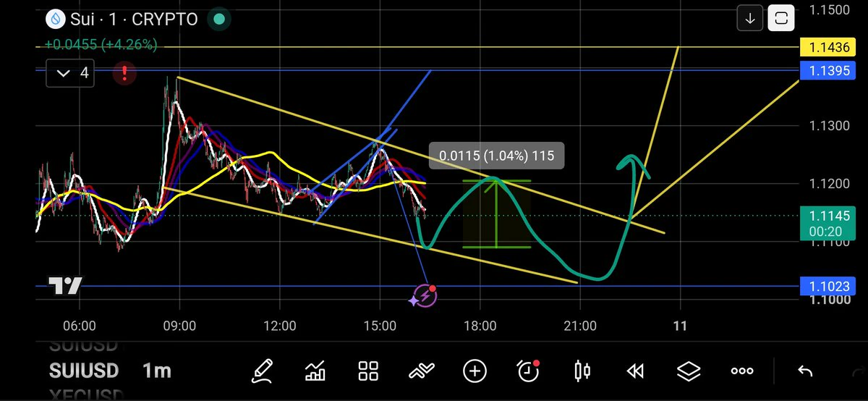Tap the 21:00 time axis label
Viewport: 868px width, 401px height.
(580, 326)
